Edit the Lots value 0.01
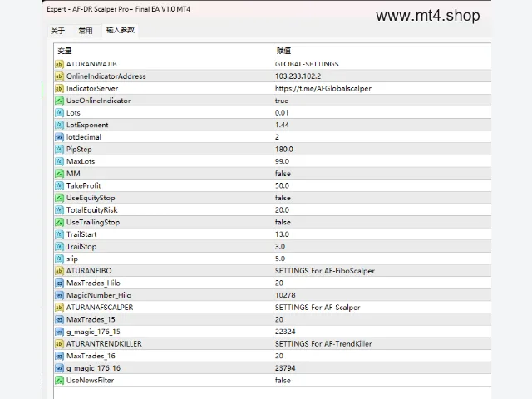532x399 pixels. (282, 113)
